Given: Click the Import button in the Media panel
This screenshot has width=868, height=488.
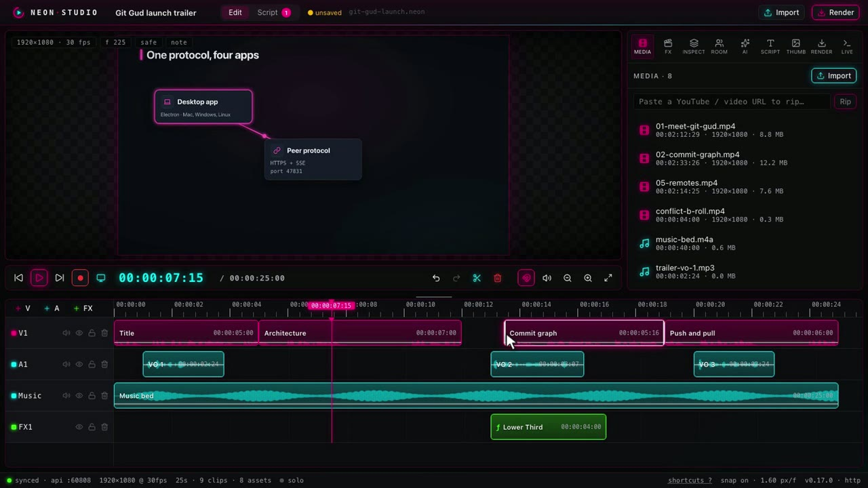Looking at the screenshot, I should (x=833, y=76).
